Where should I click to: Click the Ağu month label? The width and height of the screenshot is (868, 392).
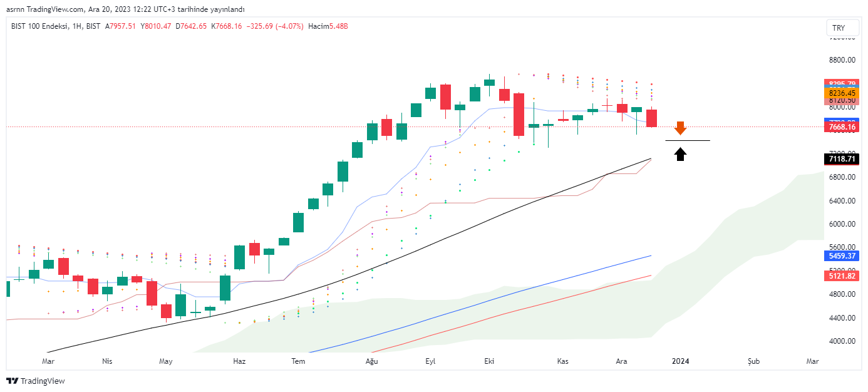(x=371, y=361)
